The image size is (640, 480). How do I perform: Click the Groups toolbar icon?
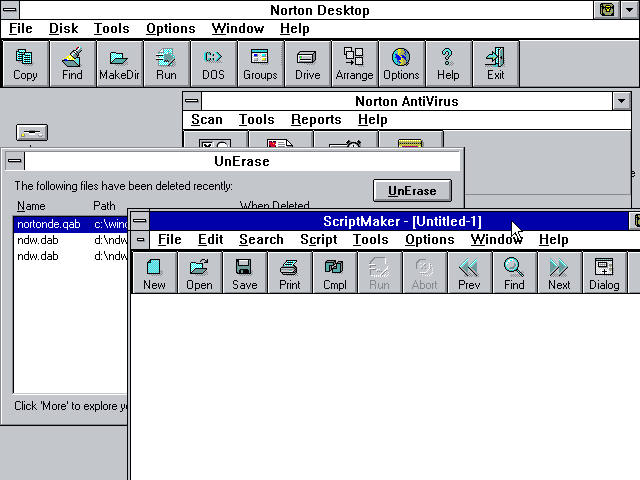coord(260,64)
